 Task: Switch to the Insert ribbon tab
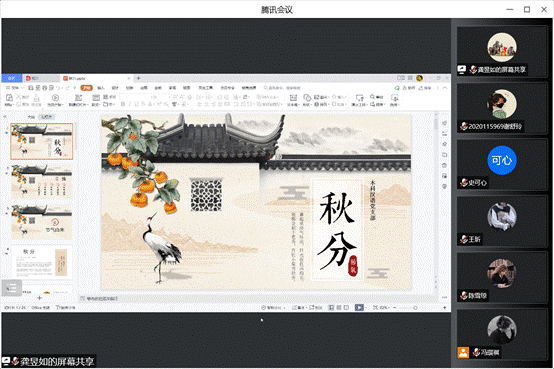pos(101,88)
